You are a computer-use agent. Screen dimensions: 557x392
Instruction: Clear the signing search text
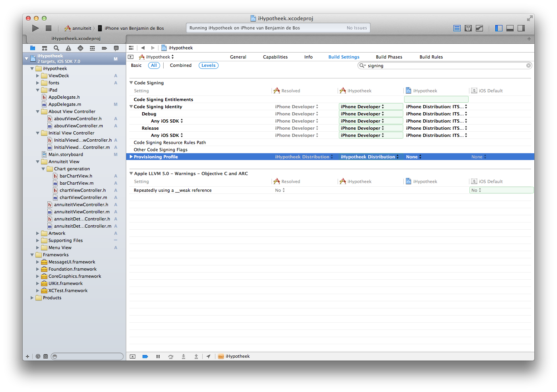(x=529, y=66)
